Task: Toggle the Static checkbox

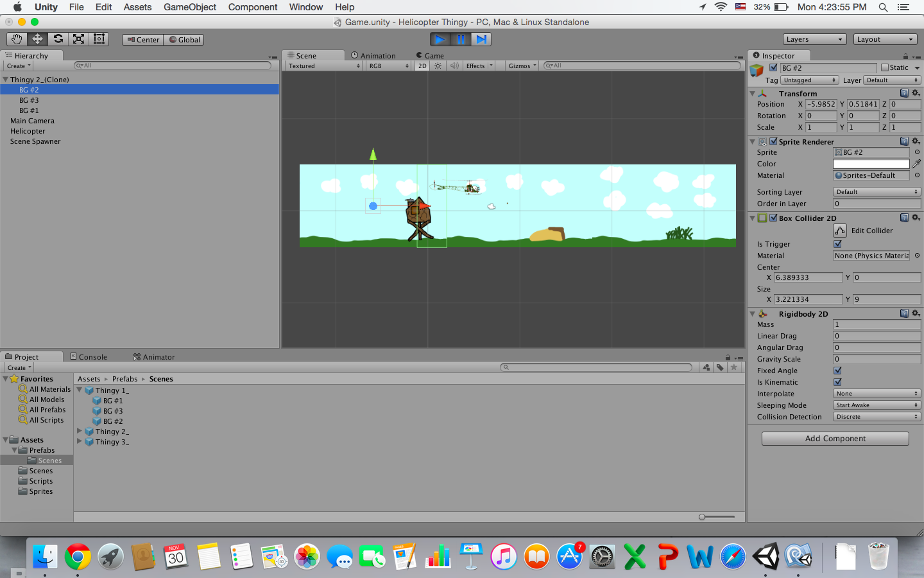Action: click(886, 67)
